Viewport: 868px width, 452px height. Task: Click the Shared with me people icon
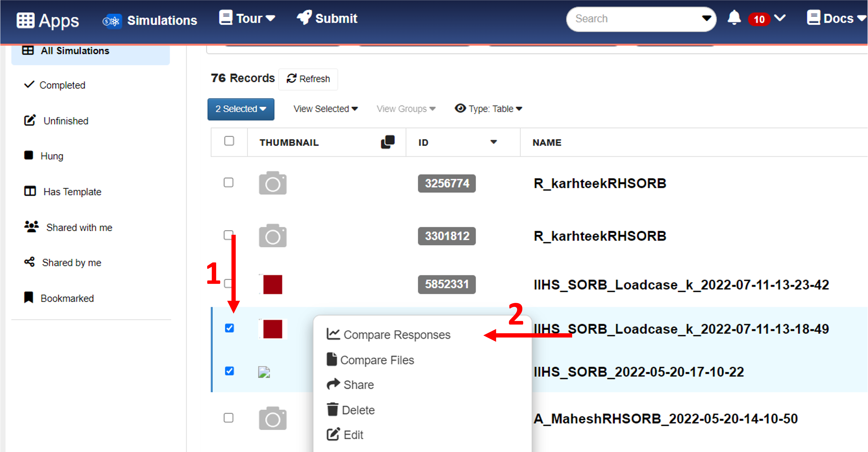click(x=31, y=227)
